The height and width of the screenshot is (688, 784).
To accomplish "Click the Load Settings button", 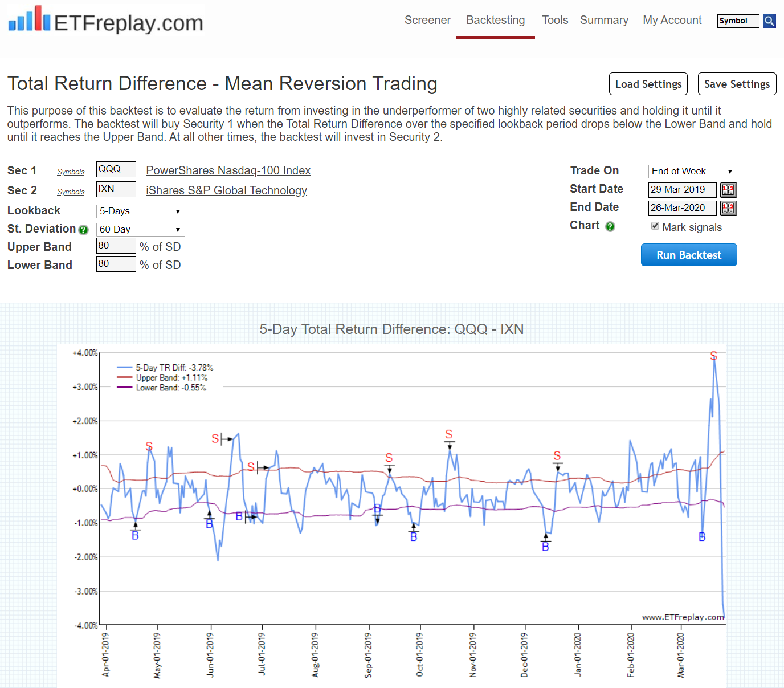I will (x=648, y=84).
